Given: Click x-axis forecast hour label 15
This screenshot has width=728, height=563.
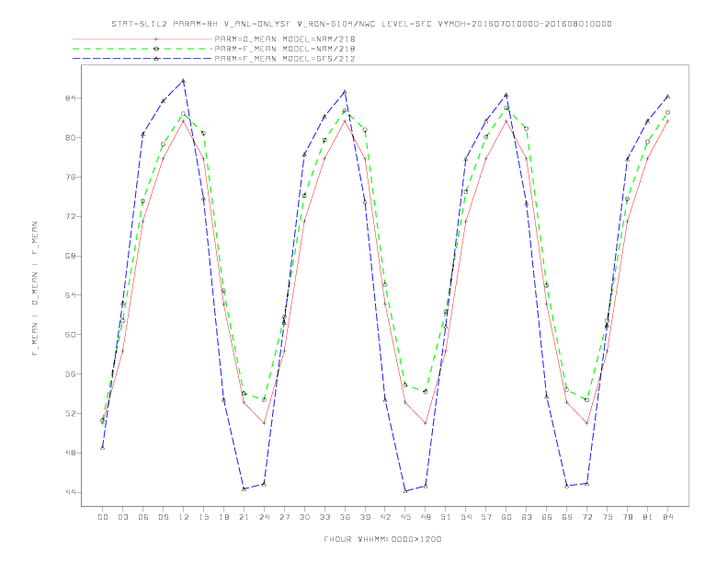Looking at the screenshot, I should 203,517.
